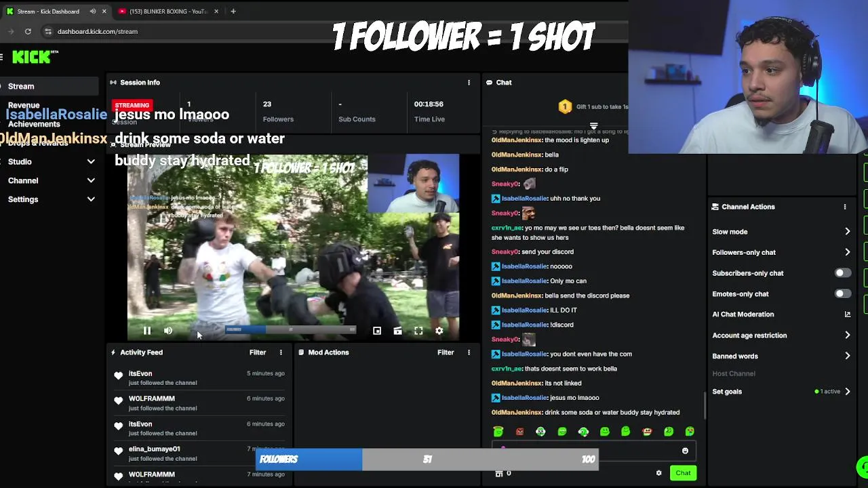Open picture-in-picture for stream preview
Screen dimensions: 868x488
(377, 331)
